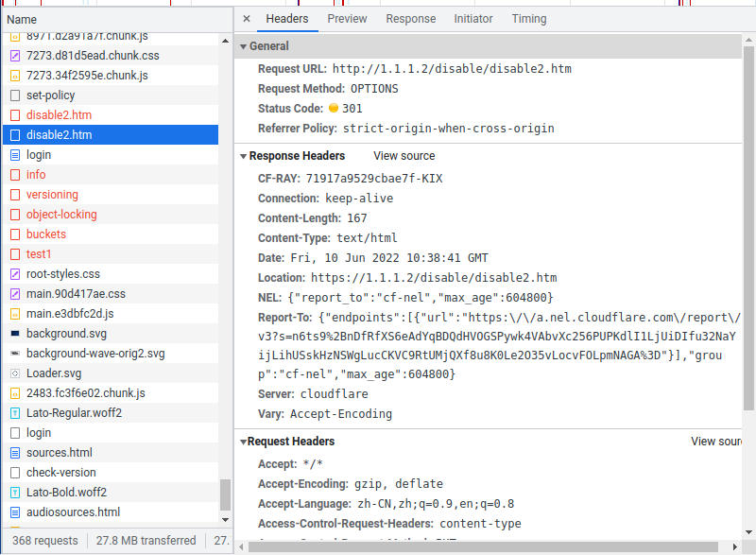Screen dimensions: 756x555
Task: Click the request list vertical scrollbar thumb
Action: (225, 494)
